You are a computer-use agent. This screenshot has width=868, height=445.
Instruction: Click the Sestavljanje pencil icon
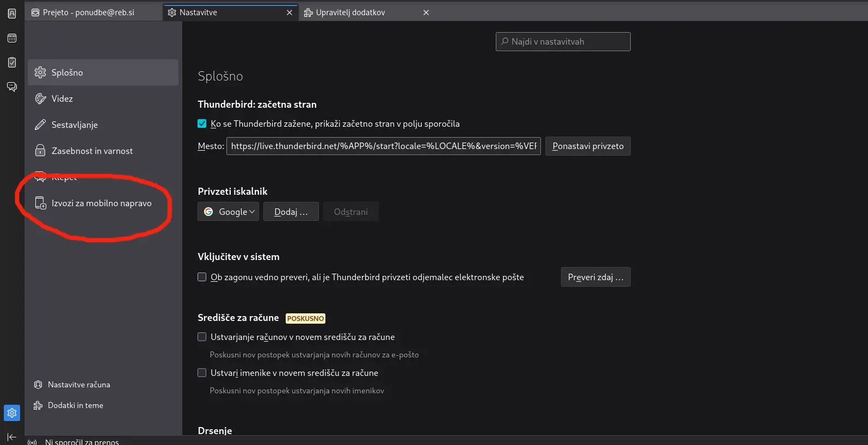pos(40,125)
